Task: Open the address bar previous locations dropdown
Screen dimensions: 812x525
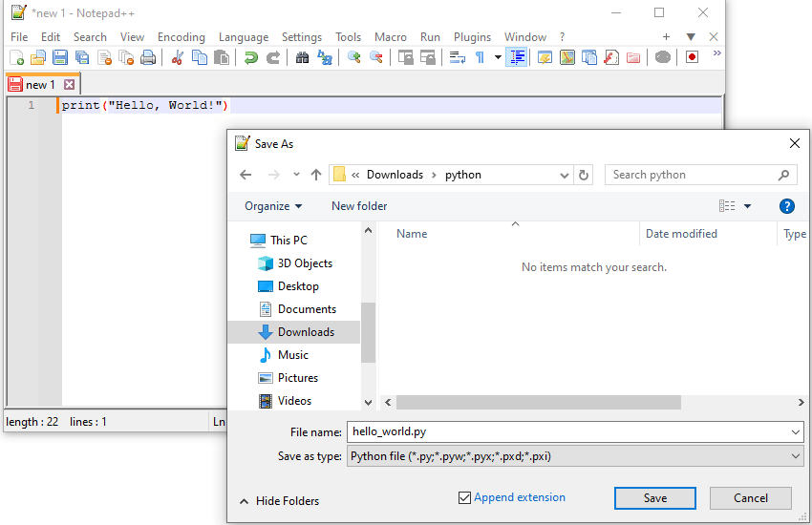Action: (565, 176)
